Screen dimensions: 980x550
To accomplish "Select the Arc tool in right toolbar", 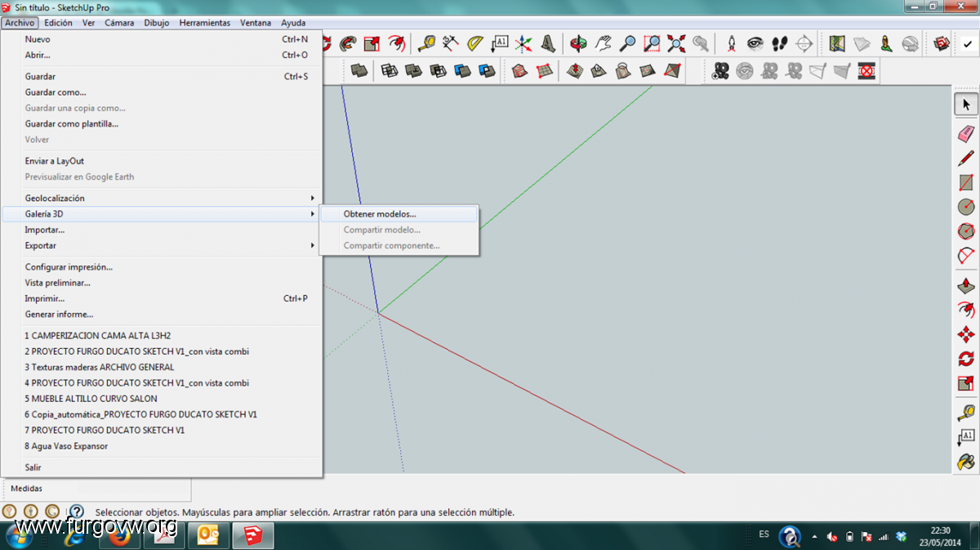I will pos(966,256).
